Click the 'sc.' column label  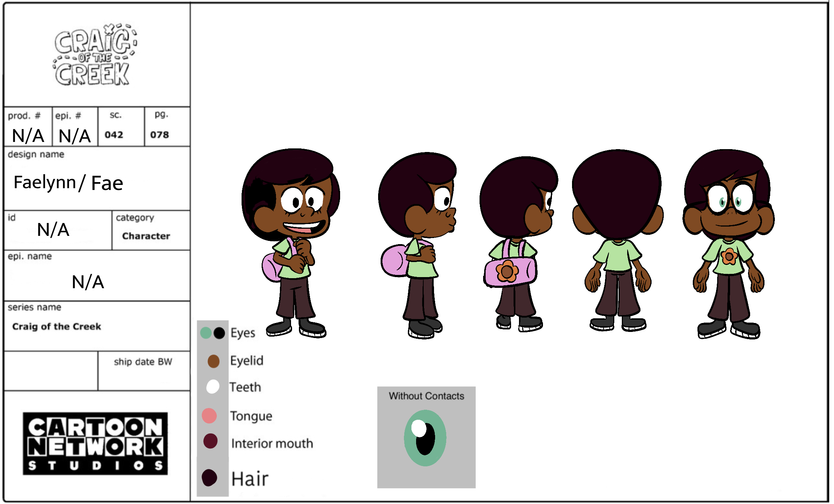click(116, 115)
